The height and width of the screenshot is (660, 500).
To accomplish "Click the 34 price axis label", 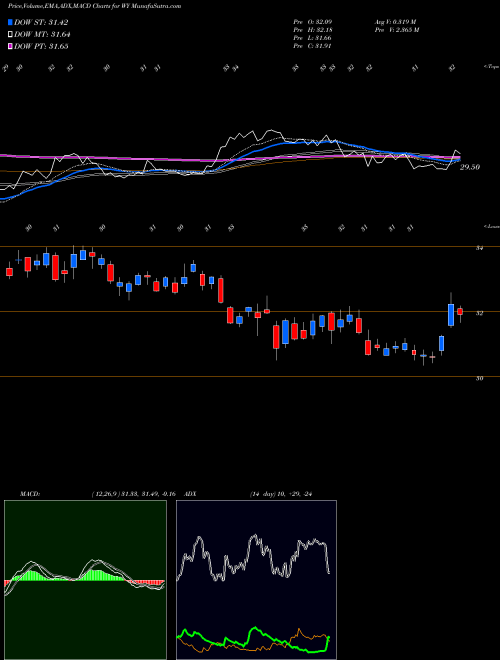I will [x=479, y=248].
